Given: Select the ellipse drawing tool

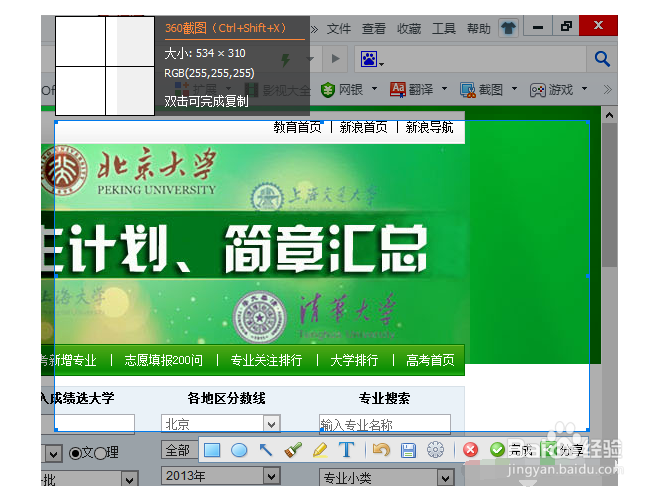Looking at the screenshot, I should [239, 450].
